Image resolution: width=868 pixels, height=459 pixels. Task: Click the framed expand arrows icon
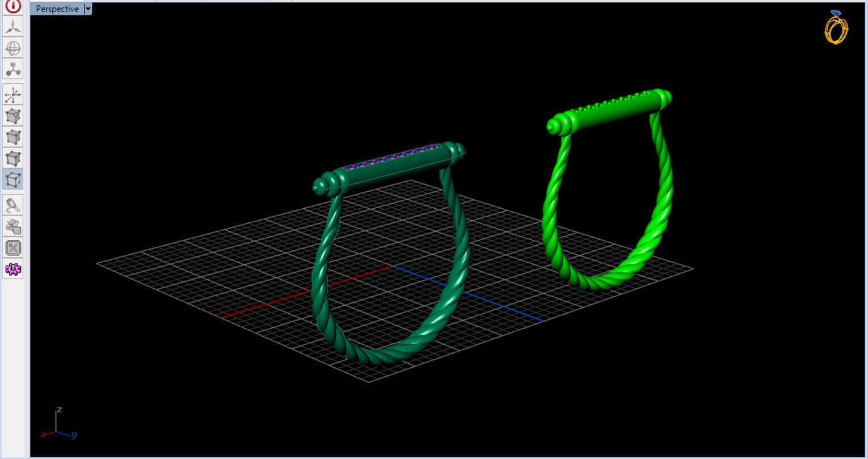[x=13, y=247]
